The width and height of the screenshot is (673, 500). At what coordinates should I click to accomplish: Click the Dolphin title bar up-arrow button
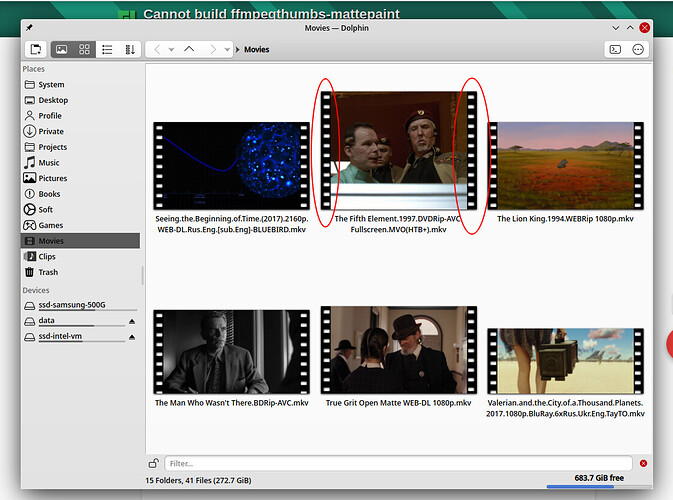coord(630,28)
